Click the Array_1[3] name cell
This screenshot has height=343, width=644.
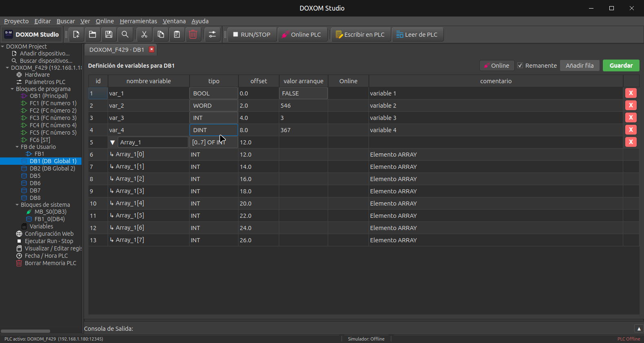tap(148, 191)
